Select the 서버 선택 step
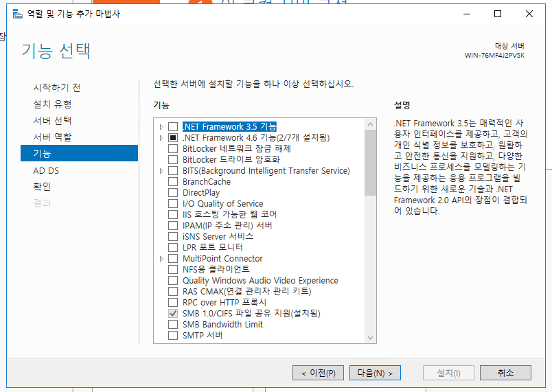 52,120
